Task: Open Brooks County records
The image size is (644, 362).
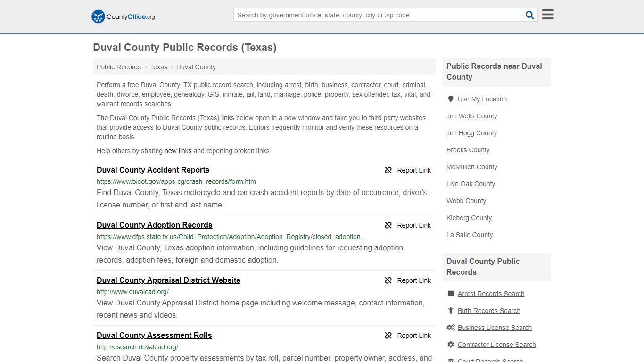Action: coord(468,150)
